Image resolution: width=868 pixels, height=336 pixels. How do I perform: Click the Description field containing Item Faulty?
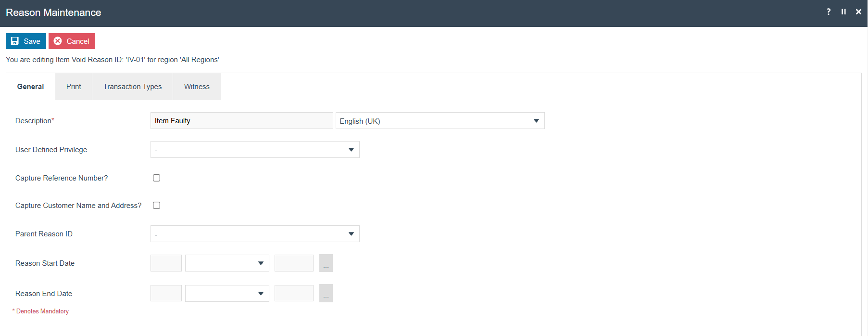(x=241, y=121)
